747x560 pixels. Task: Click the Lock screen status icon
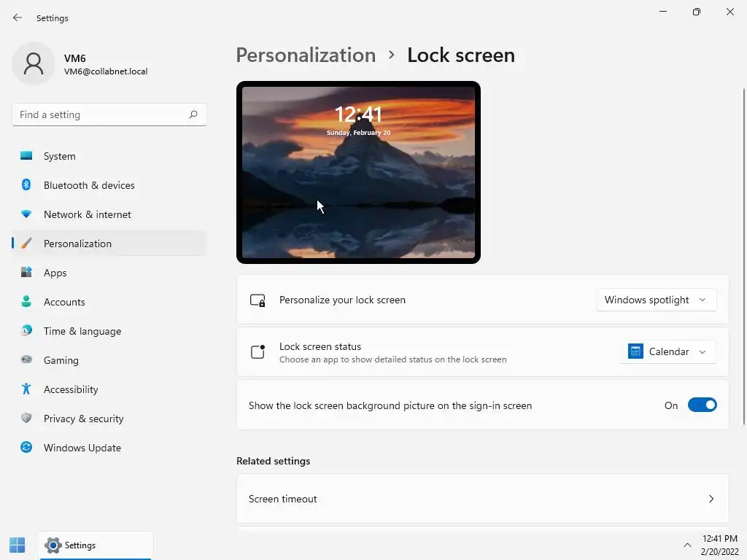(x=258, y=352)
